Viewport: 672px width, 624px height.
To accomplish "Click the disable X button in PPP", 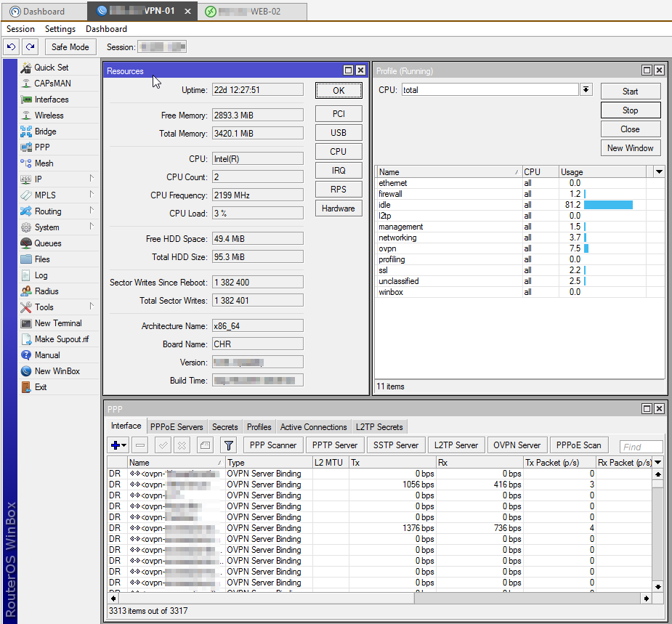I will tap(182, 445).
